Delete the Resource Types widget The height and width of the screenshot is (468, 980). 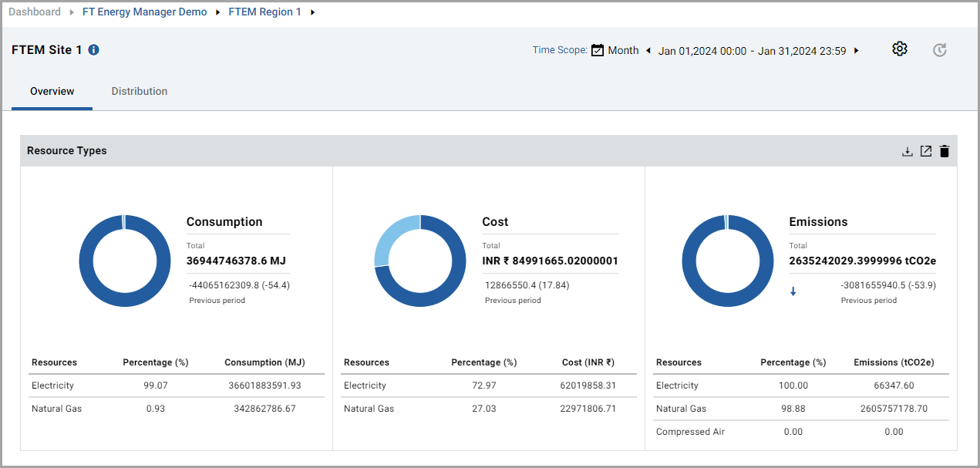(x=945, y=151)
